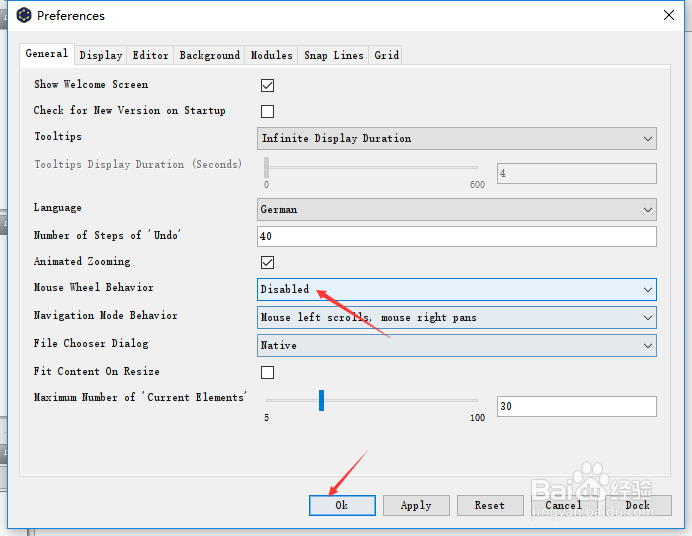Select the Snap Lines tab
The width and height of the screenshot is (692, 536).
coord(334,55)
